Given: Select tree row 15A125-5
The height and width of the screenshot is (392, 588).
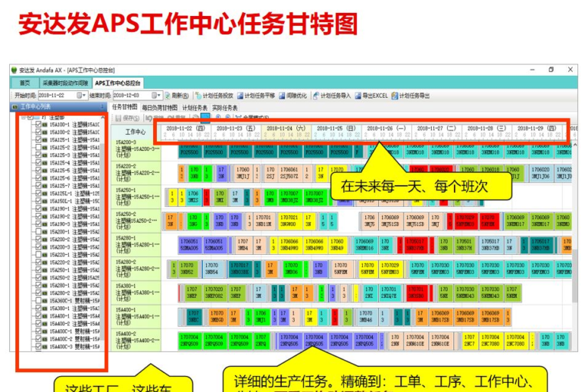Looking at the screenshot, I should (x=74, y=170).
